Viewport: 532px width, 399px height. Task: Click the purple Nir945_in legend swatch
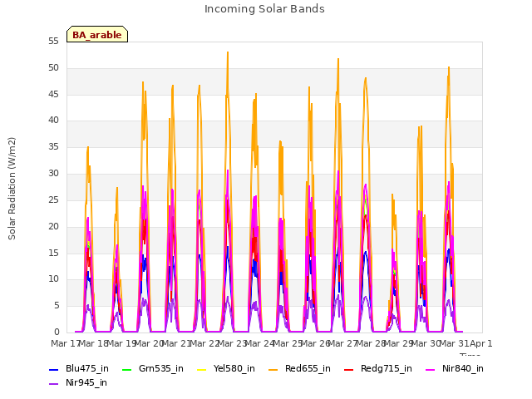[x=54, y=384]
